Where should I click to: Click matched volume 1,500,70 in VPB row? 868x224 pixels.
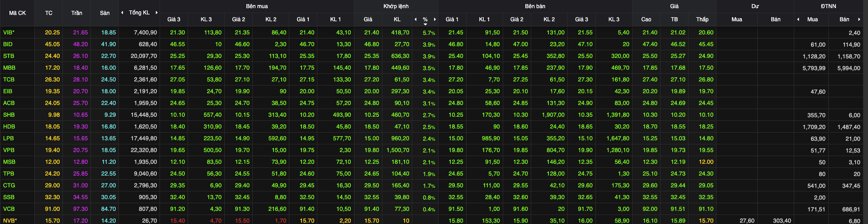(x=398, y=150)
